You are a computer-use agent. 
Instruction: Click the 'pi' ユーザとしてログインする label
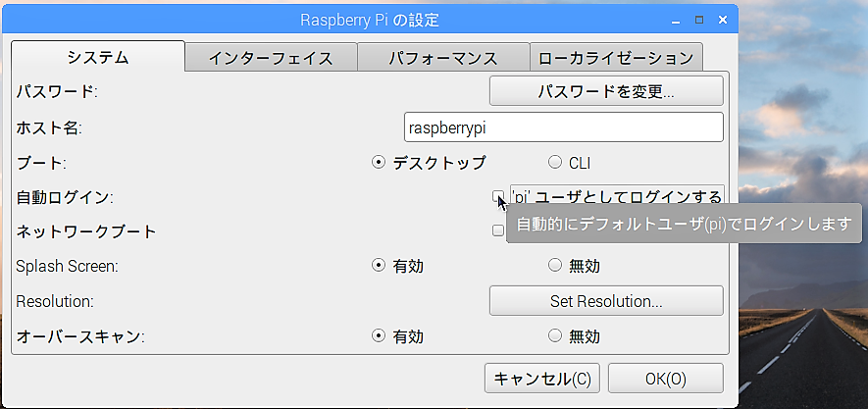click(617, 196)
